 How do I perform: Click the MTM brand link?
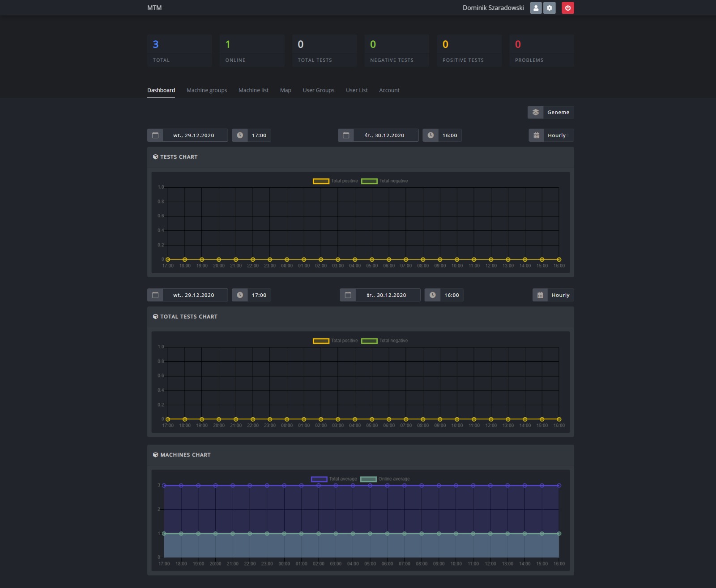154,8
